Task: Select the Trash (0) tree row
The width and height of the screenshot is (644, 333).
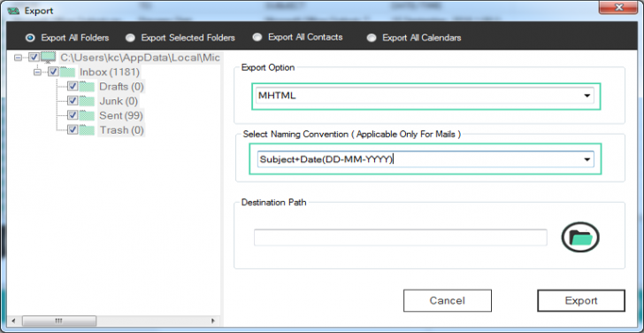Action: click(121, 130)
